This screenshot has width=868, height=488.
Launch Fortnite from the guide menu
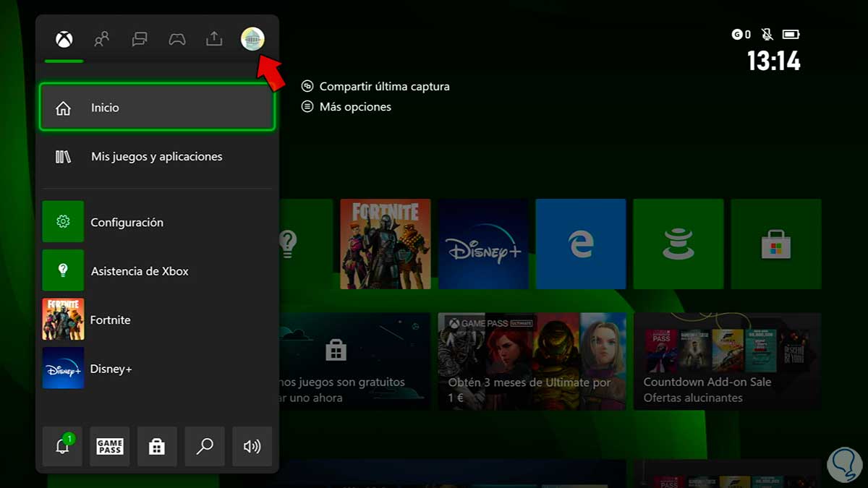110,320
